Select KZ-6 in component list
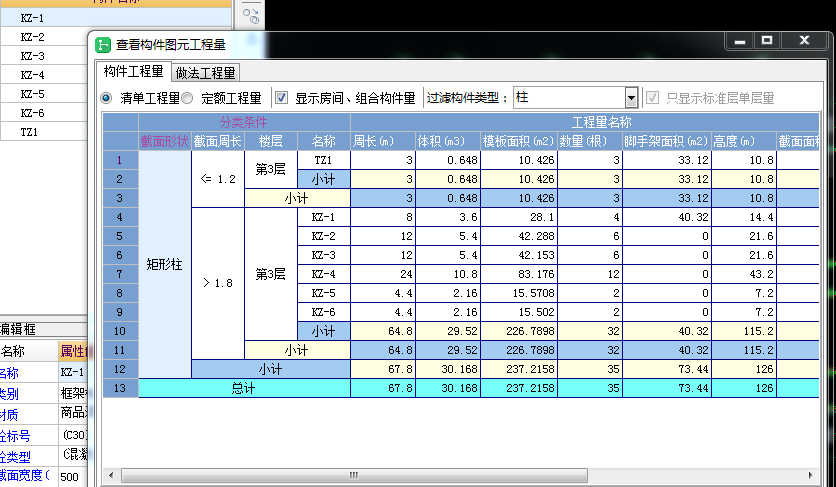This screenshot has height=487, width=836. [x=44, y=113]
